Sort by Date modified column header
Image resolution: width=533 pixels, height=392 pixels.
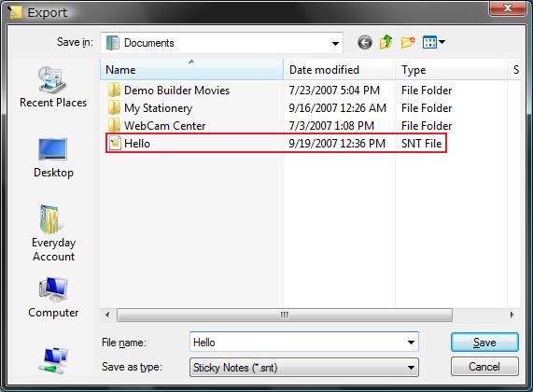pos(339,70)
